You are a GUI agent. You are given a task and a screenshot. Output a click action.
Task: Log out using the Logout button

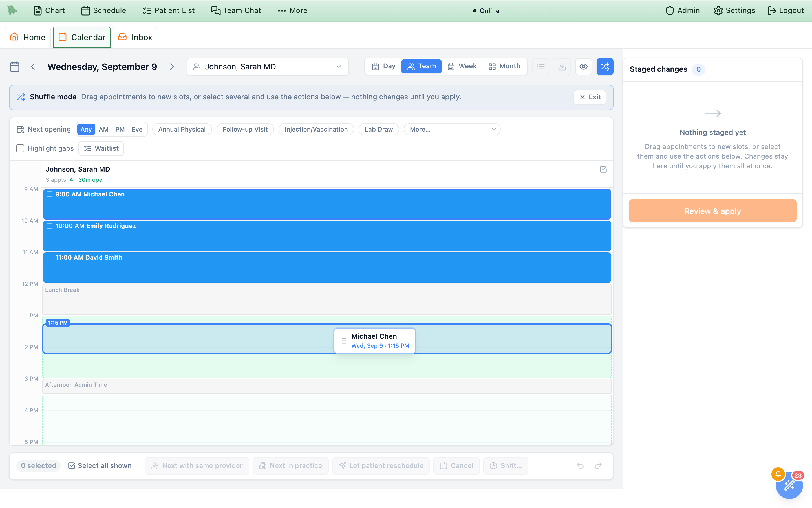[x=785, y=10]
